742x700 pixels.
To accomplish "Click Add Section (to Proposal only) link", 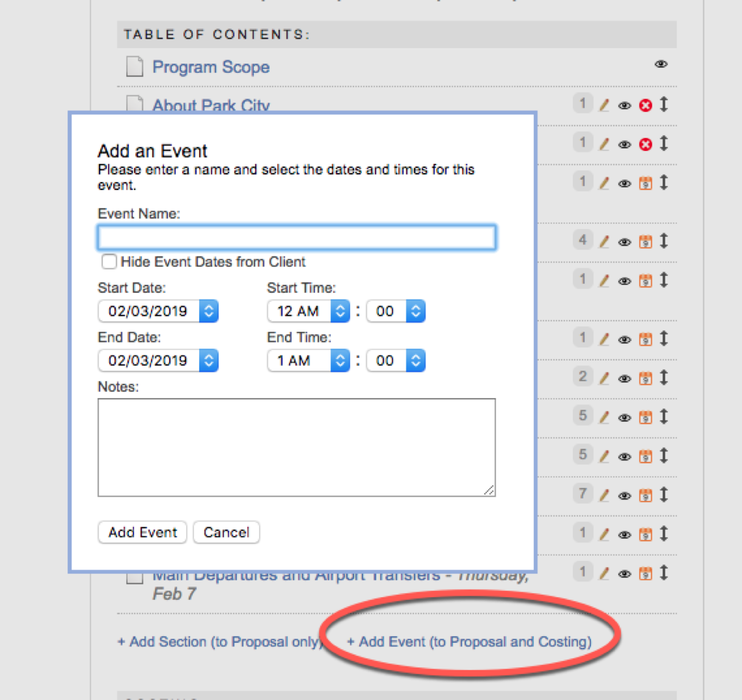I will 220,642.
